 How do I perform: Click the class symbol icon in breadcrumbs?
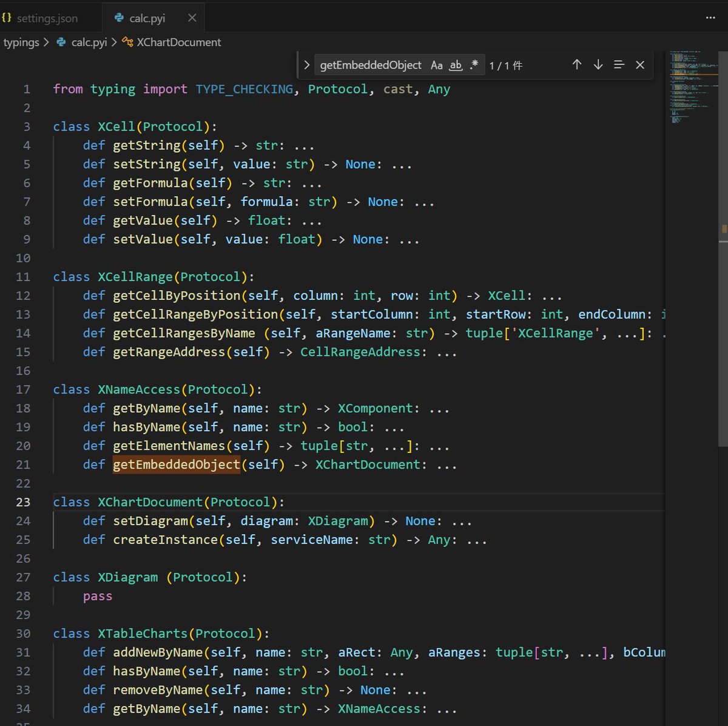(127, 42)
